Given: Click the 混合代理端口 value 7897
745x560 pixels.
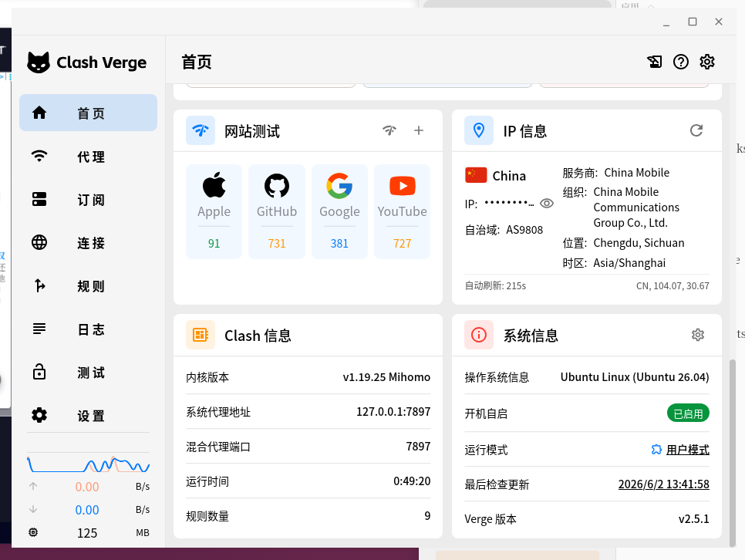Looking at the screenshot, I should [x=418, y=447].
